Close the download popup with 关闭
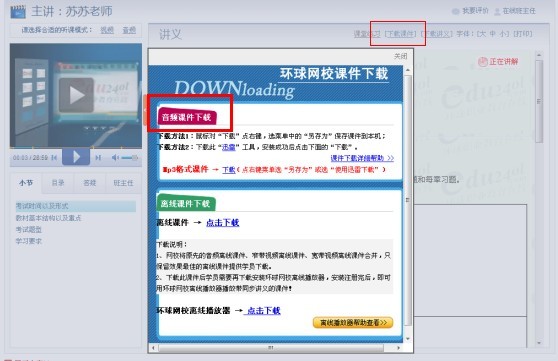The height and width of the screenshot is (361, 558). click(400, 56)
